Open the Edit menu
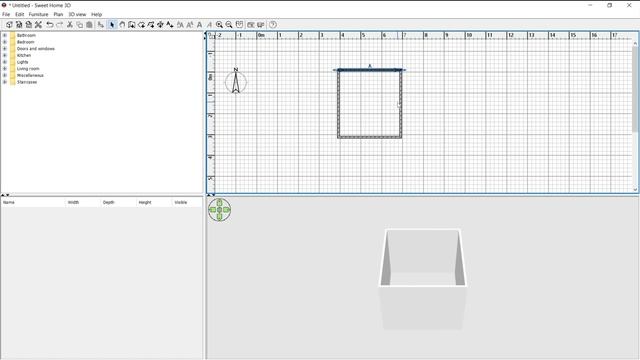640x360 pixels. (x=20, y=14)
